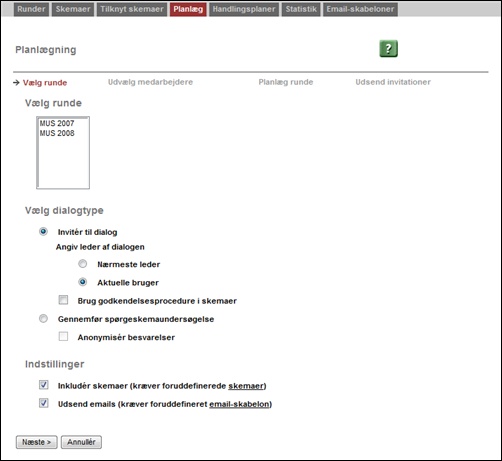Select Gennemfør spørgeskemaundersøgelse radio button
The width and height of the screenshot is (502, 461).
pos(43,319)
